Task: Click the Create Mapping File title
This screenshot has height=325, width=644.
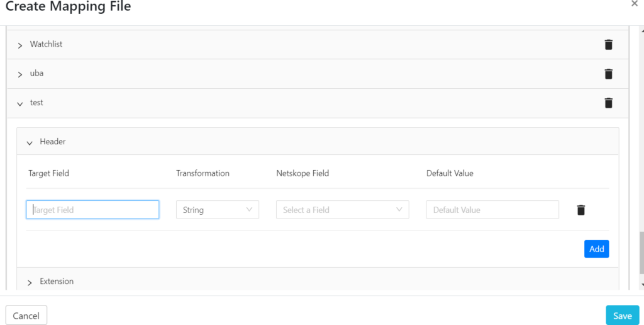Action: click(x=68, y=6)
